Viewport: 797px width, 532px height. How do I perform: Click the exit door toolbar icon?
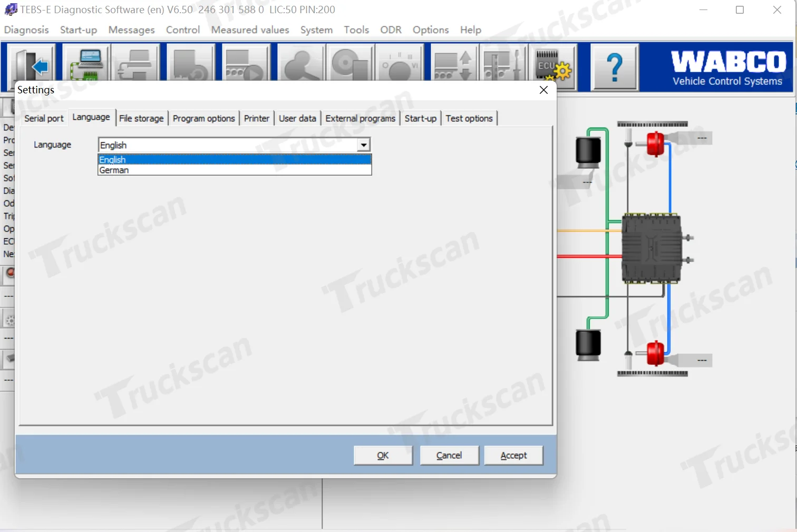(32, 65)
